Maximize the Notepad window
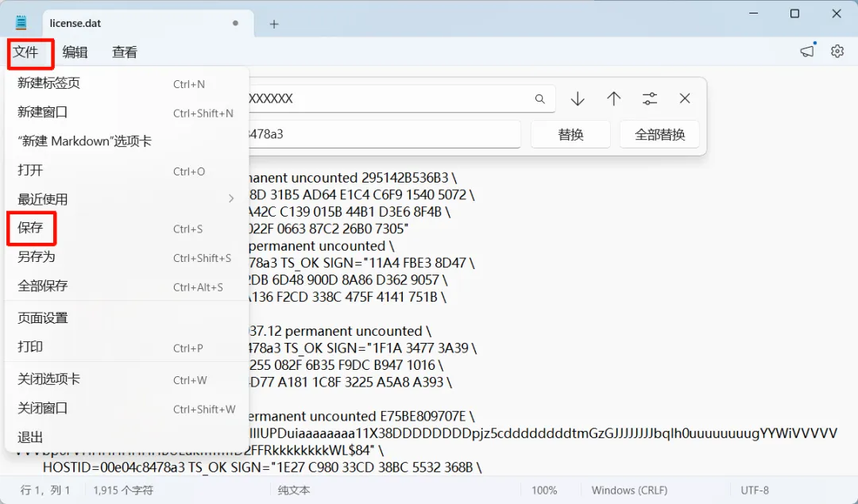Image resolution: width=858 pixels, height=504 pixels. [794, 13]
